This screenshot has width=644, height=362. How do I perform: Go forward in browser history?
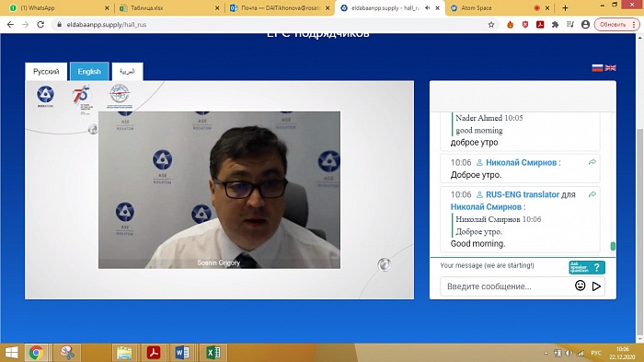pyautogui.click(x=26, y=25)
